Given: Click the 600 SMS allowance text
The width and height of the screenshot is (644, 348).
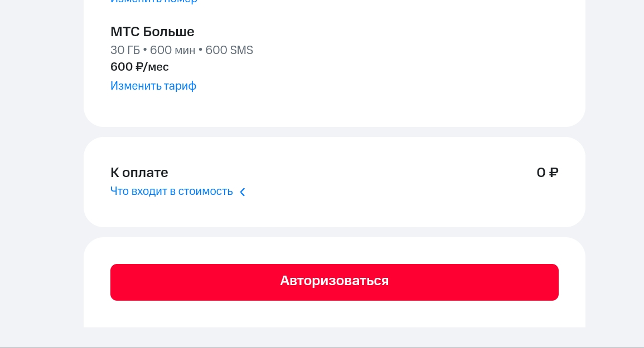Looking at the screenshot, I should point(229,50).
